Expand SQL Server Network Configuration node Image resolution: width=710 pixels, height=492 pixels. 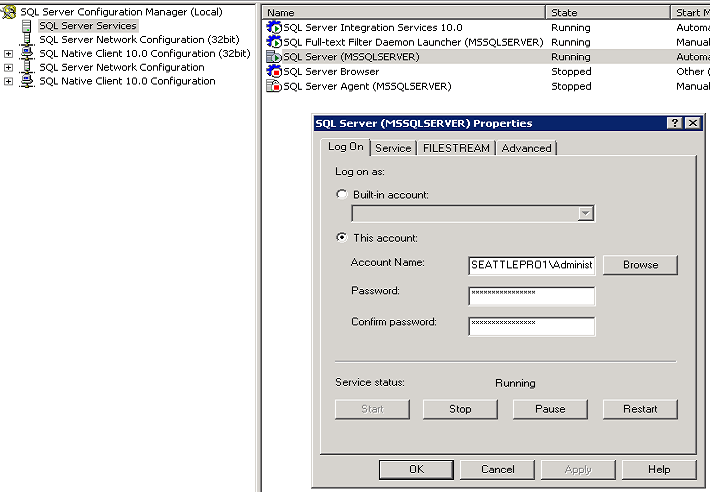tap(9, 68)
